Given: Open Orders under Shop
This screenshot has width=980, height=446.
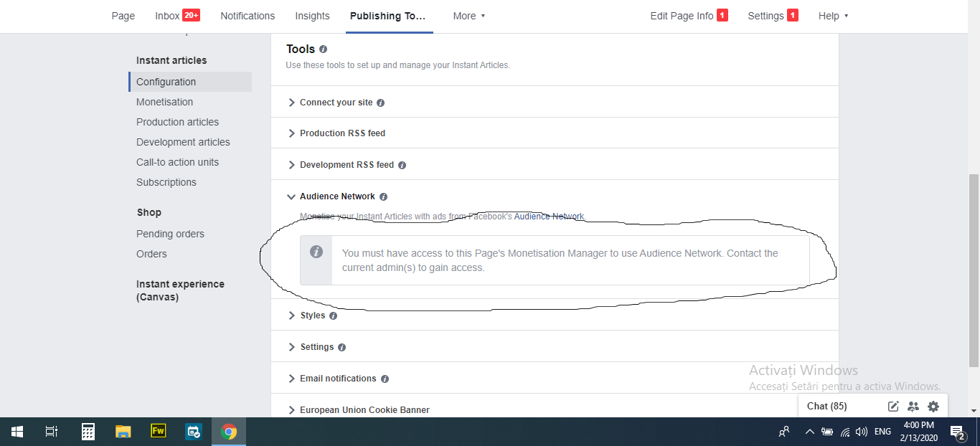Looking at the screenshot, I should (x=151, y=254).
